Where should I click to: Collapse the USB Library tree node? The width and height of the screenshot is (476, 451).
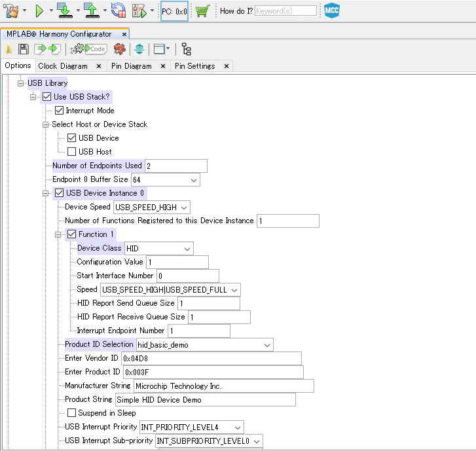point(20,83)
